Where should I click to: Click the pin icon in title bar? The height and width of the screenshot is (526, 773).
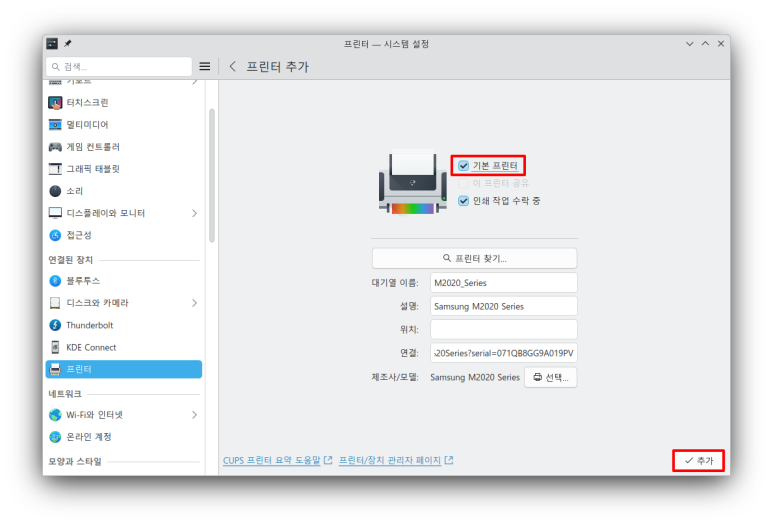[68, 43]
